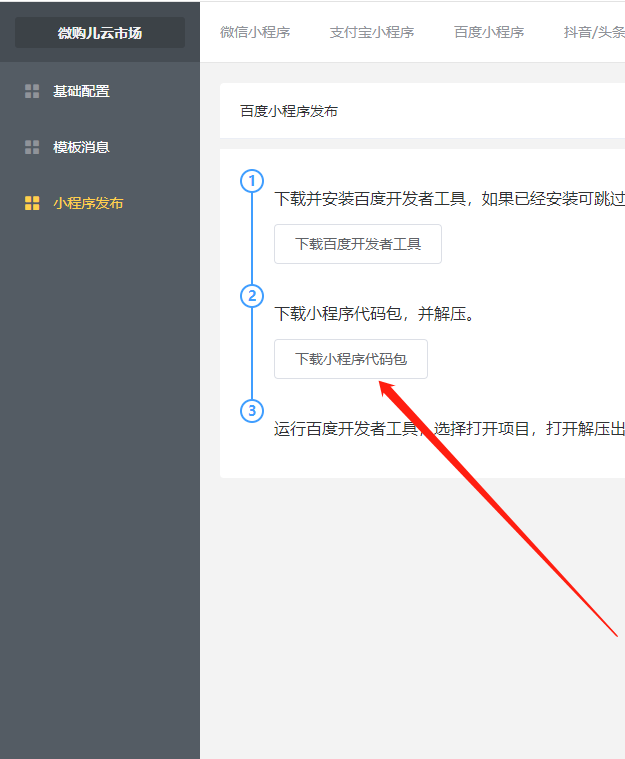Click the 下载百度开发者工具 button

pyautogui.click(x=358, y=244)
